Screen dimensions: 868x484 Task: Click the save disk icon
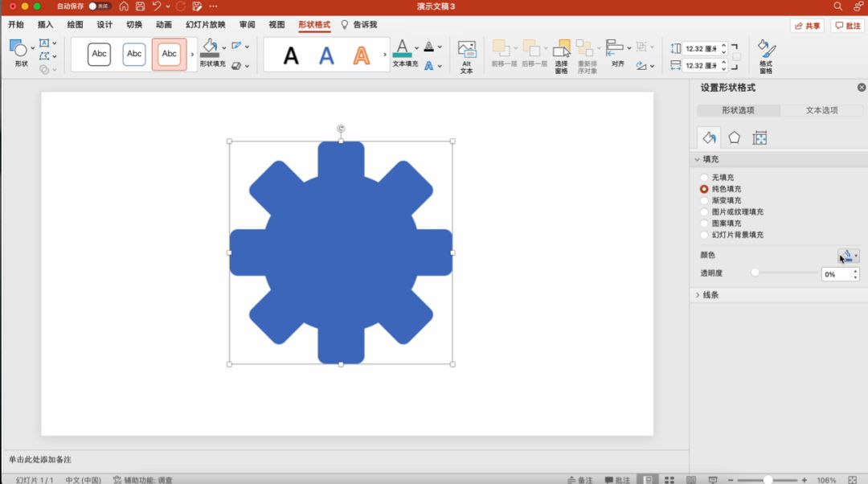pos(140,6)
